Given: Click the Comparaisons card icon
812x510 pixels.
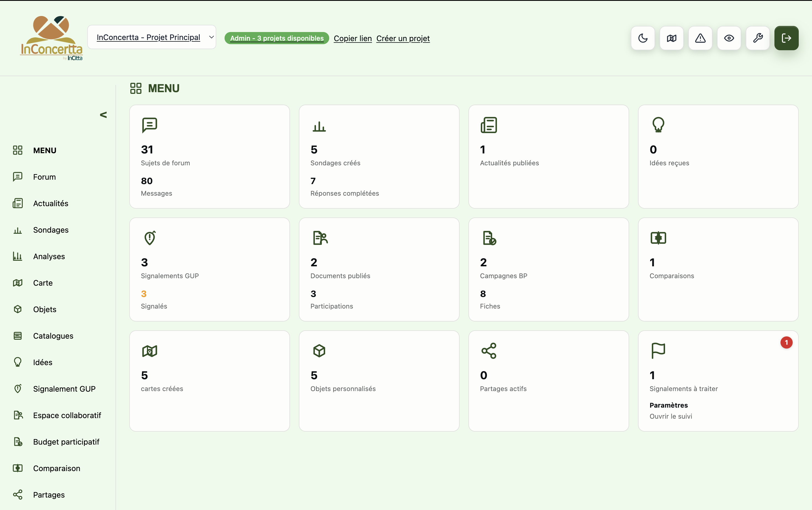Looking at the screenshot, I should (x=658, y=238).
